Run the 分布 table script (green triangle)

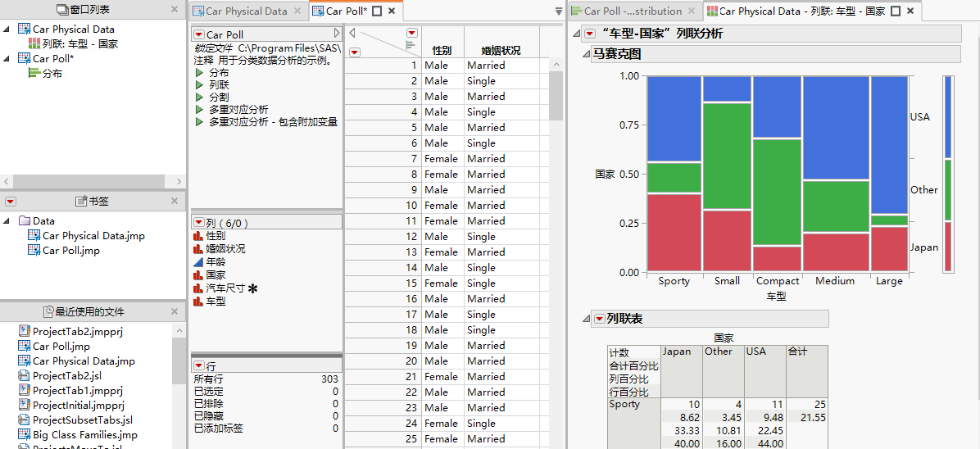coord(199,73)
